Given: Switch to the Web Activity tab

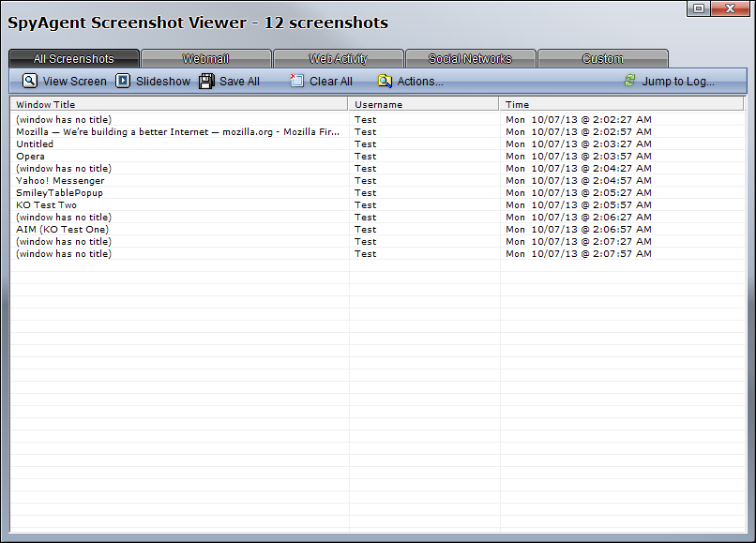Looking at the screenshot, I should pyautogui.click(x=338, y=59).
